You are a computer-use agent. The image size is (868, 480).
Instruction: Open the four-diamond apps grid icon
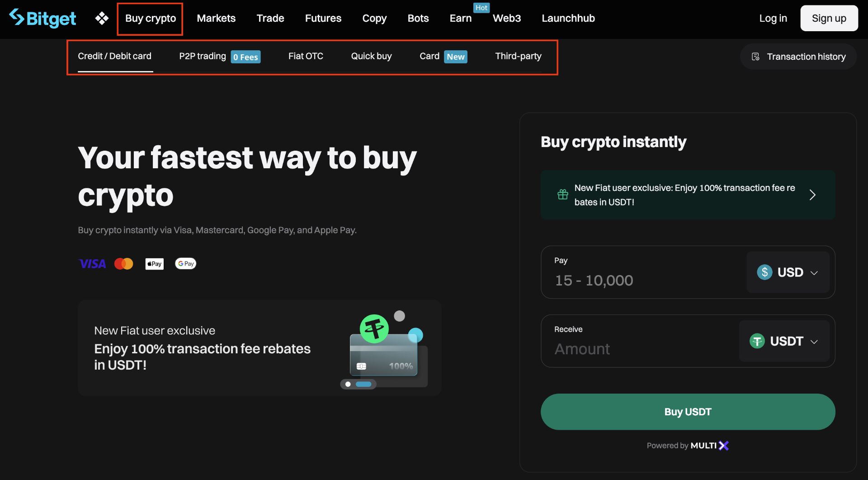coord(102,18)
